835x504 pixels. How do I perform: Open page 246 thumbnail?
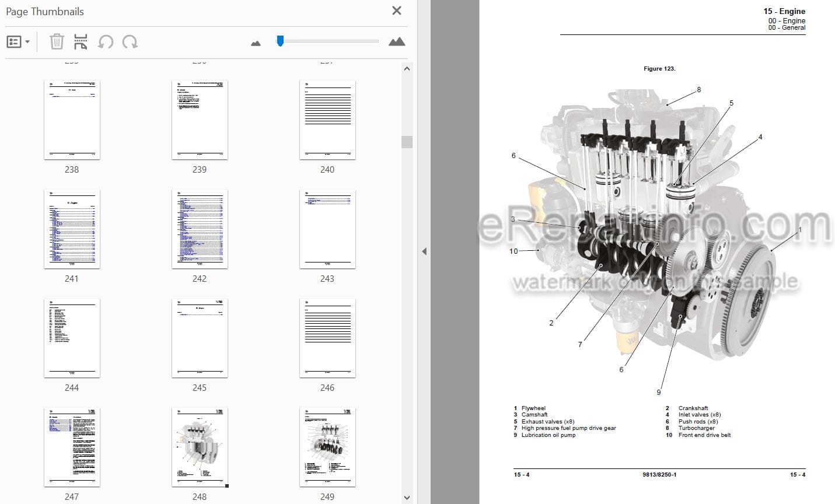click(x=327, y=338)
